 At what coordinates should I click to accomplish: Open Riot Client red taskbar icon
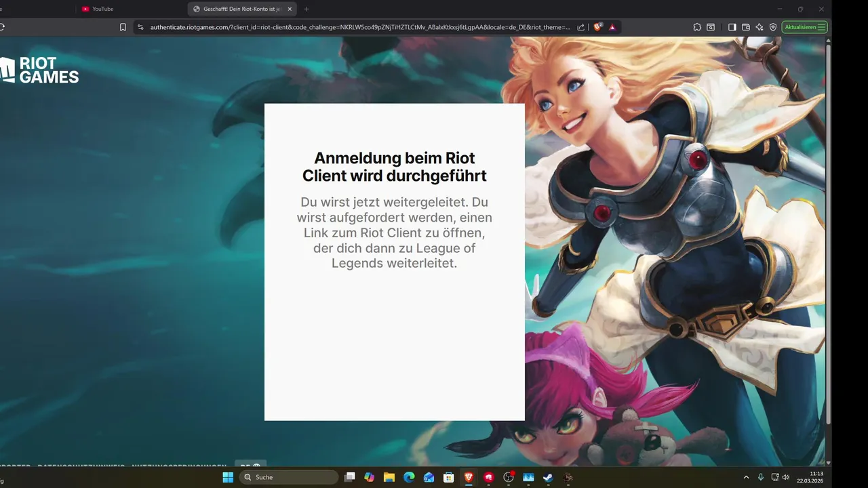coord(488,477)
